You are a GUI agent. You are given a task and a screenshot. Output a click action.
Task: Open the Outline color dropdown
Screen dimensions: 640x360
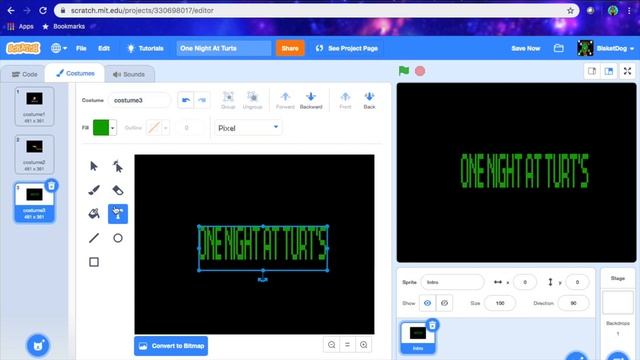(165, 128)
